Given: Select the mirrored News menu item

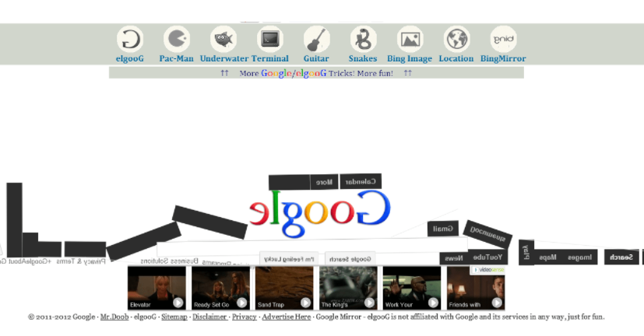Looking at the screenshot, I should (x=454, y=258).
